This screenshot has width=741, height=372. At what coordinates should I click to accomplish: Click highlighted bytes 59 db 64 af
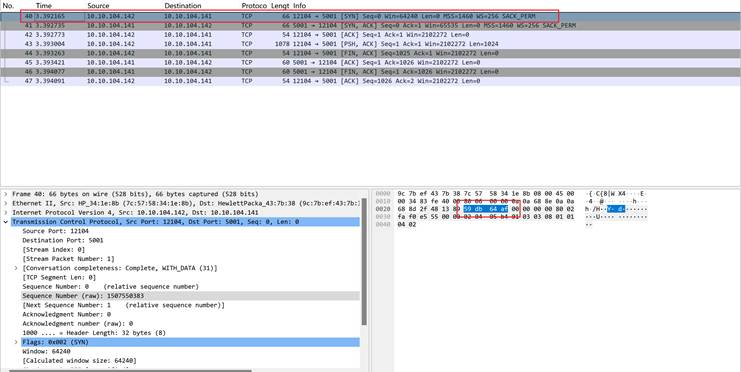click(486, 209)
